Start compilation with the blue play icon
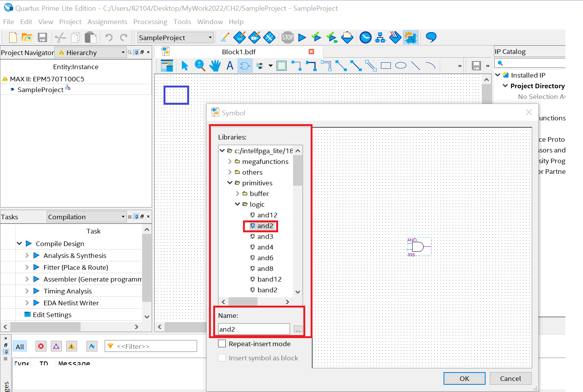The image size is (583, 392). [x=302, y=37]
